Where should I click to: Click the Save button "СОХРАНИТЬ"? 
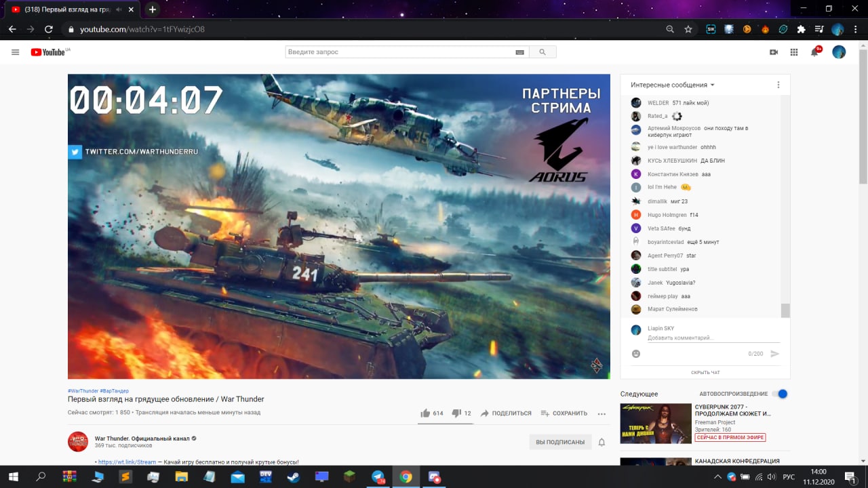coord(564,413)
